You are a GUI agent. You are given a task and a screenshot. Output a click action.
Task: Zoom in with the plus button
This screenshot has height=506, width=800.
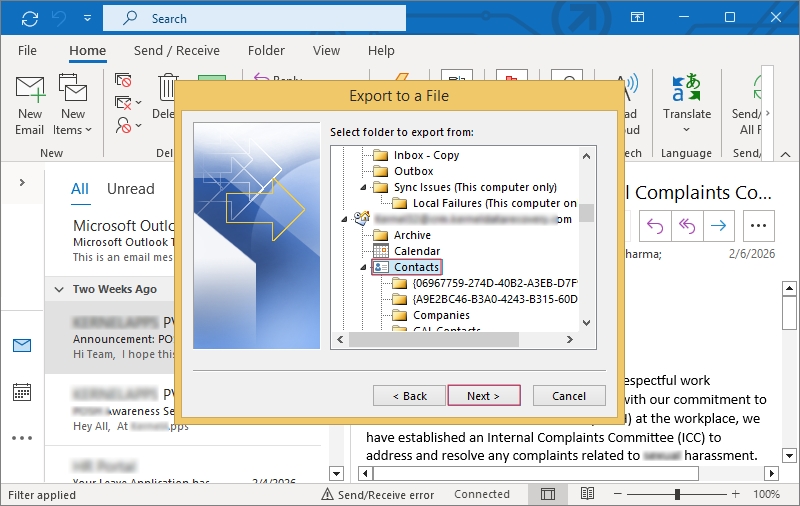(735, 494)
